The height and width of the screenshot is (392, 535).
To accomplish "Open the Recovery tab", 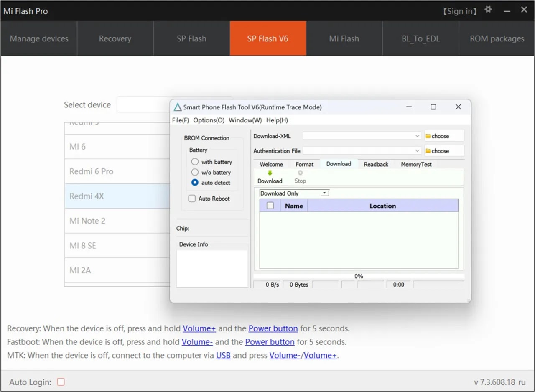I will point(115,38).
